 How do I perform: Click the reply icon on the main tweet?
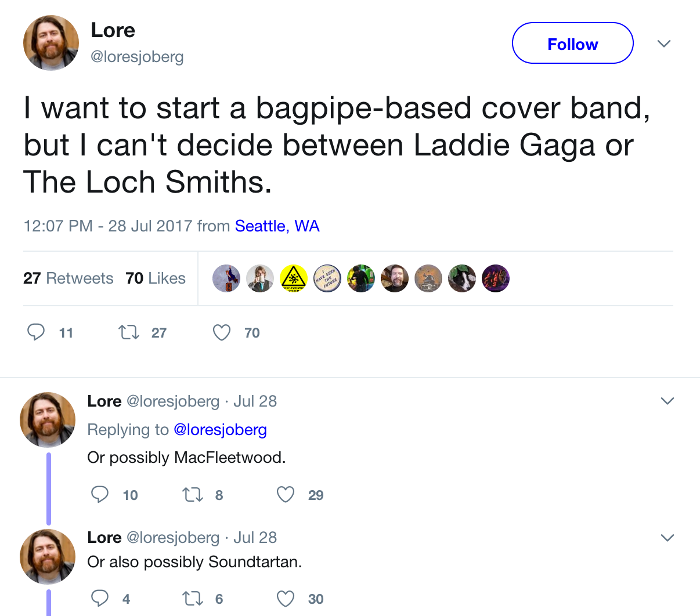pyautogui.click(x=36, y=332)
